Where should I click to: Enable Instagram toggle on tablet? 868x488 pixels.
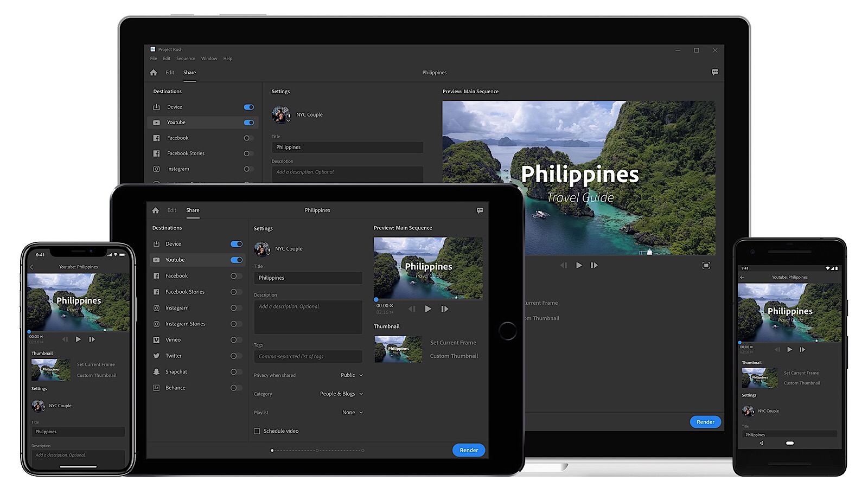tap(235, 308)
